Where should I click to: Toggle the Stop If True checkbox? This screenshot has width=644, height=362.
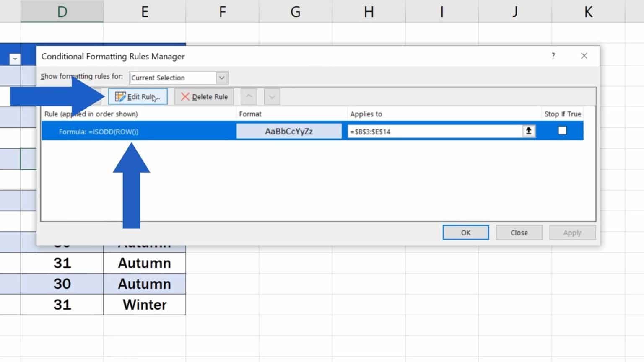click(x=562, y=131)
